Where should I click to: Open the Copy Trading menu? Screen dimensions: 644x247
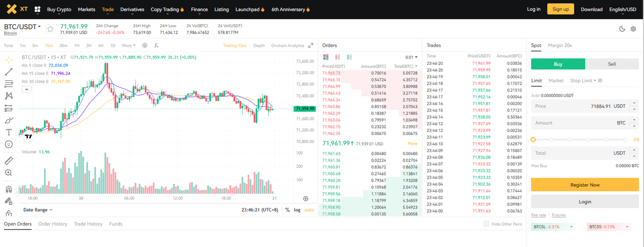pyautogui.click(x=167, y=9)
